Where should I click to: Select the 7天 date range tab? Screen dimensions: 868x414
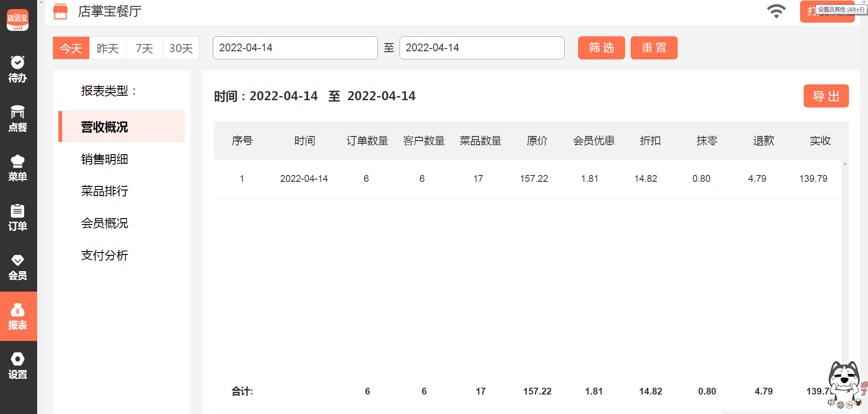coord(145,48)
